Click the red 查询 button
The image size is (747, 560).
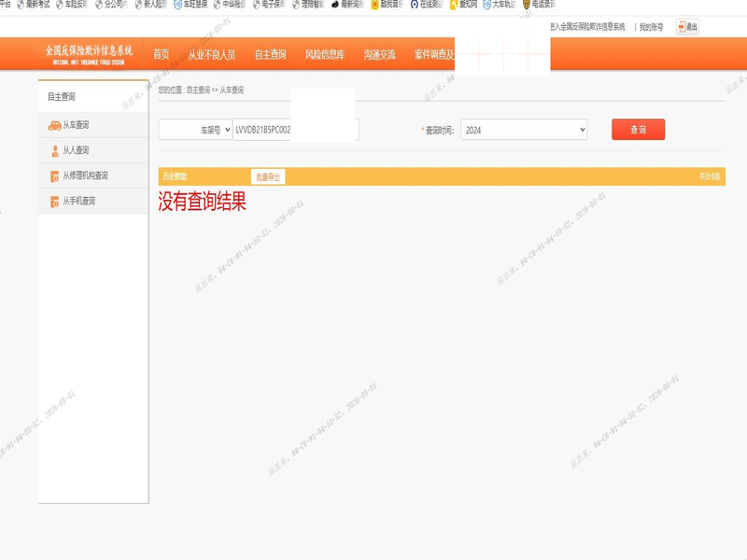coord(638,130)
